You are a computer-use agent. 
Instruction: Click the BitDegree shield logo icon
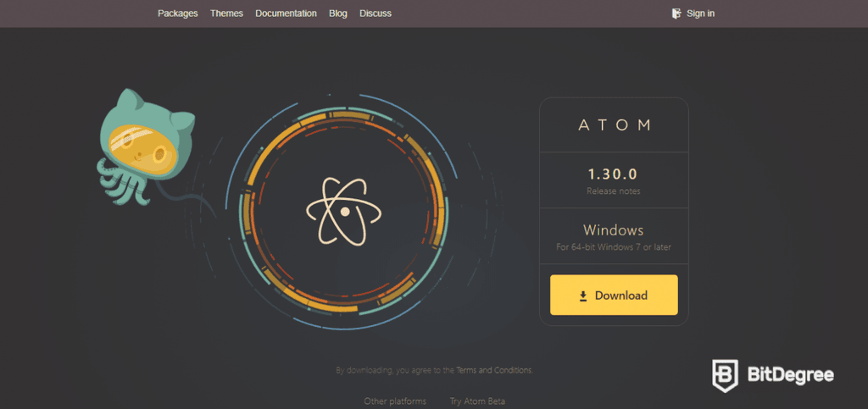(725, 375)
